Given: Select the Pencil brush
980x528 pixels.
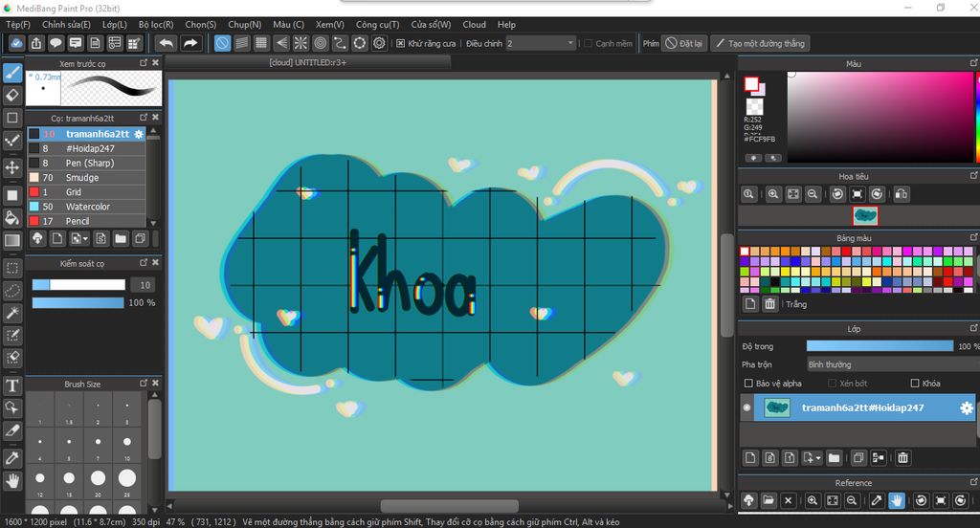Looking at the screenshot, I should pos(86,221).
